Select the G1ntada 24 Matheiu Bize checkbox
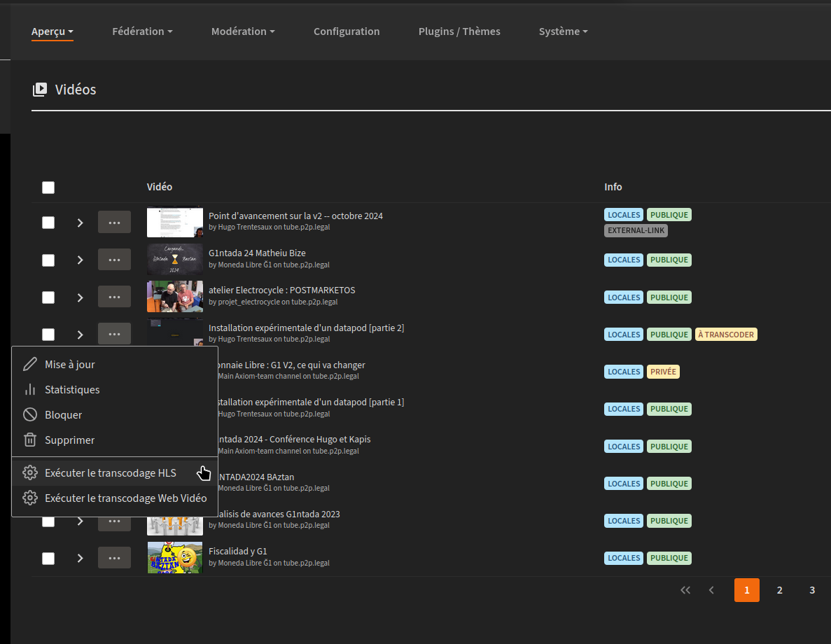 point(48,260)
